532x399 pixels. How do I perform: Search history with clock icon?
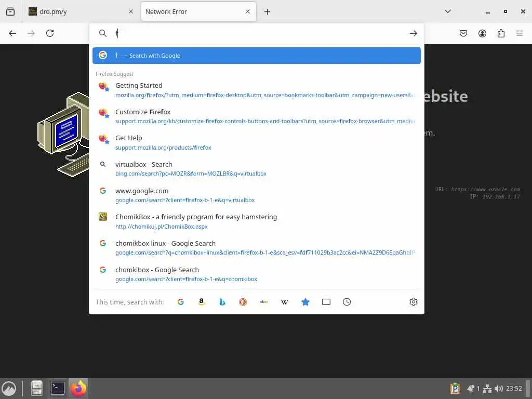(x=347, y=302)
